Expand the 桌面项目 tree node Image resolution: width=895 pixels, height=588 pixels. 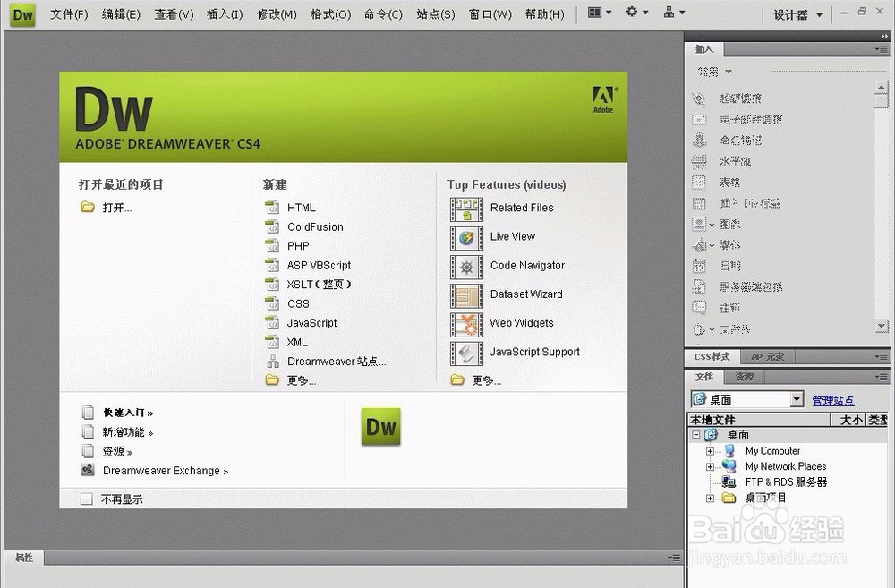point(710,498)
